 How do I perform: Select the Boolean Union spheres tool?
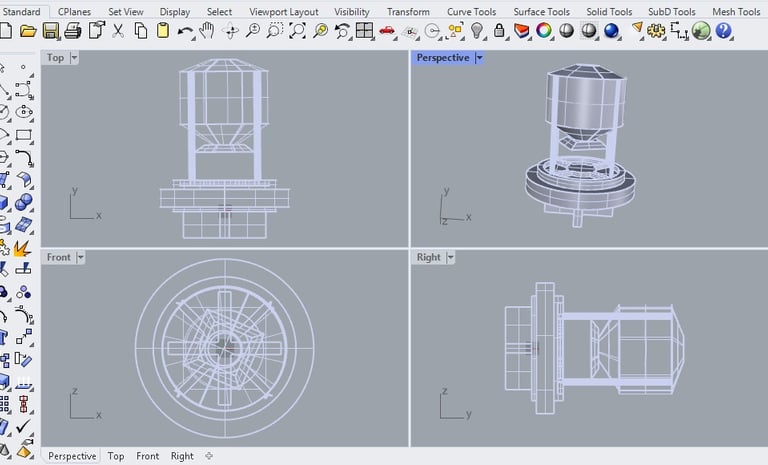tap(24, 202)
